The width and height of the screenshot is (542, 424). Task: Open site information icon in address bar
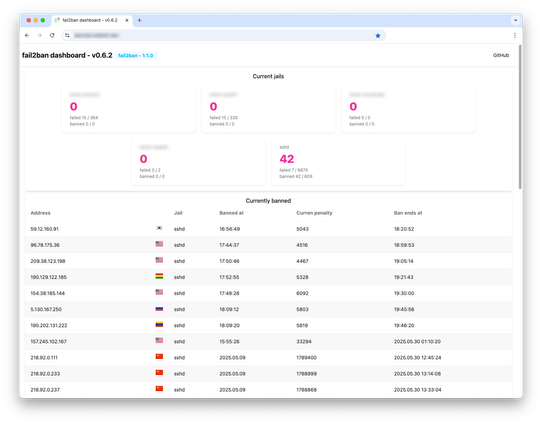(x=67, y=35)
